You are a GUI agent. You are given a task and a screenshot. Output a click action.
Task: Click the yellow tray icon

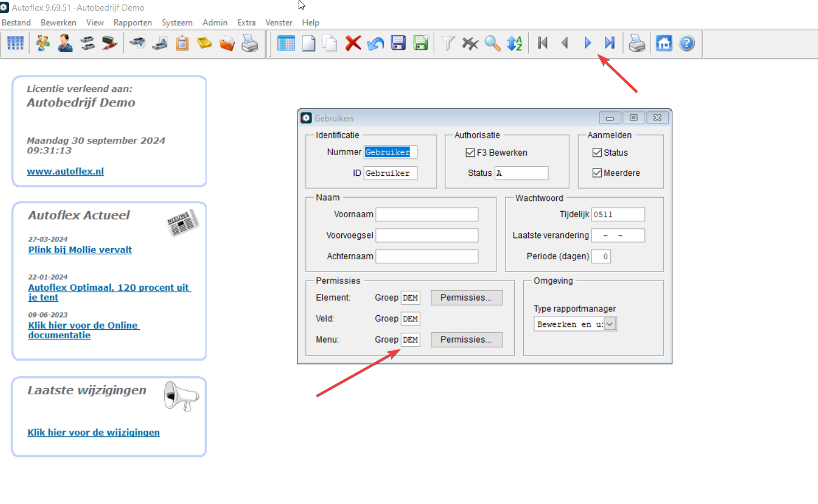[204, 43]
